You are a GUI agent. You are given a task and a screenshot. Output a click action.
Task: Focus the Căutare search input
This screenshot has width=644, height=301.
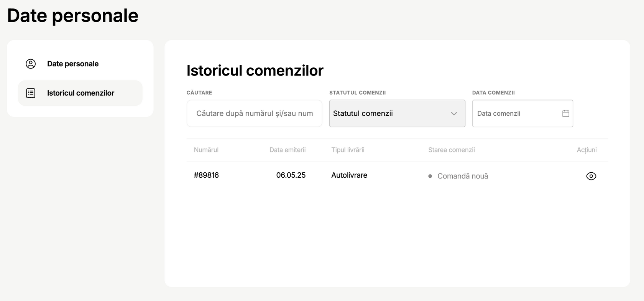[x=254, y=113]
